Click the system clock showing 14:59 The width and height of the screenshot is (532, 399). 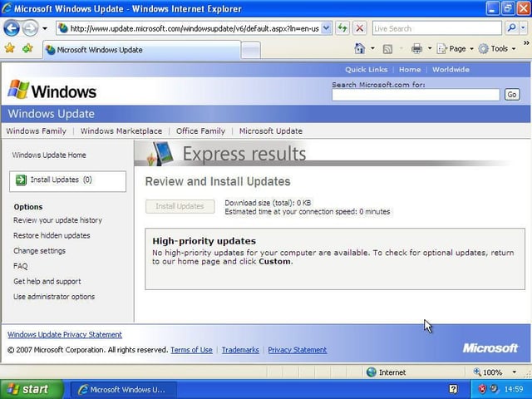pyautogui.click(x=514, y=389)
